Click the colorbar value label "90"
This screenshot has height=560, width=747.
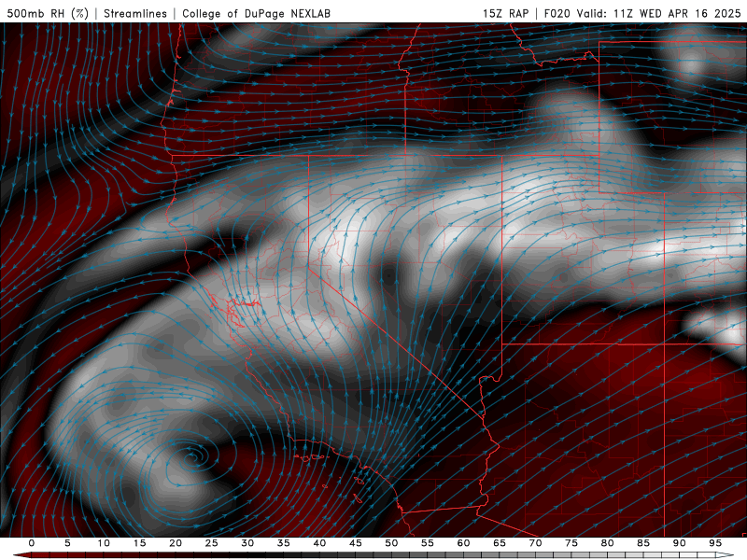679,543
